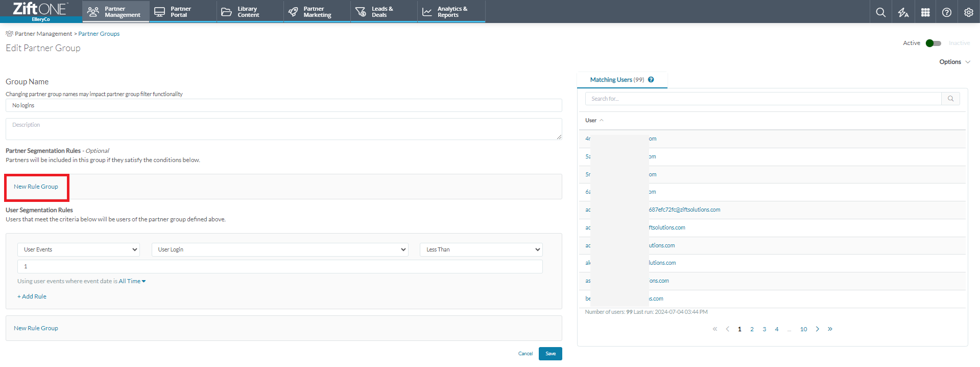Go to first page of users
The width and height of the screenshot is (980, 367).
coord(715,329)
